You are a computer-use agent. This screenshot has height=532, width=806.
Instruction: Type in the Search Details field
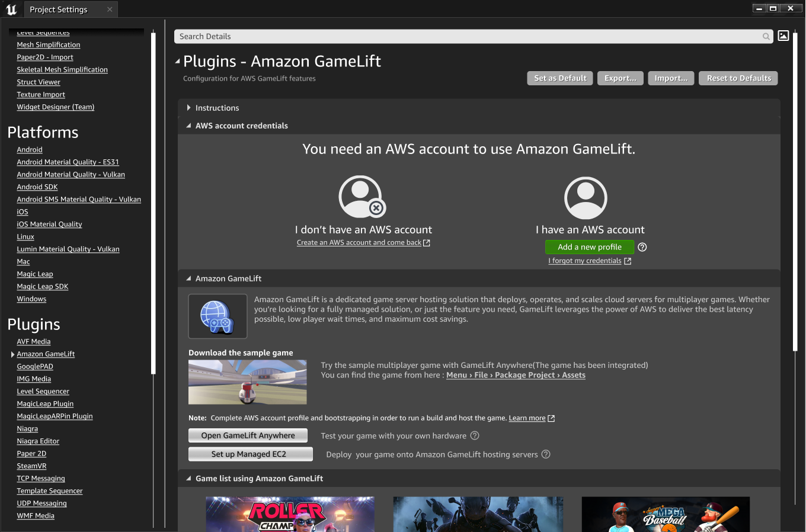(468, 37)
